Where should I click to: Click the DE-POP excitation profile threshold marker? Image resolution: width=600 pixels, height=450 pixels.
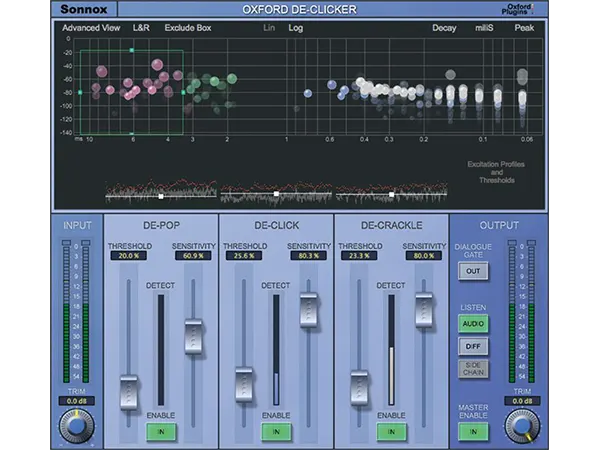(x=161, y=196)
